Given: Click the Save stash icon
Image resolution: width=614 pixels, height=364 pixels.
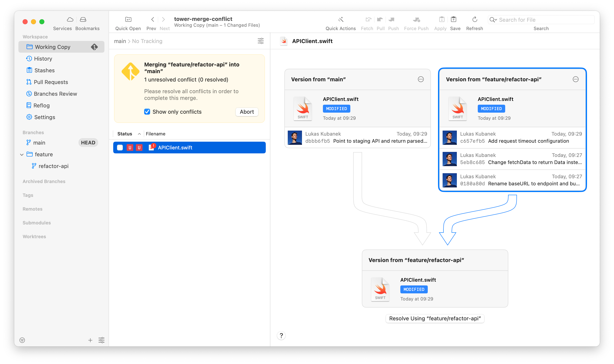Looking at the screenshot, I should click(x=453, y=19).
